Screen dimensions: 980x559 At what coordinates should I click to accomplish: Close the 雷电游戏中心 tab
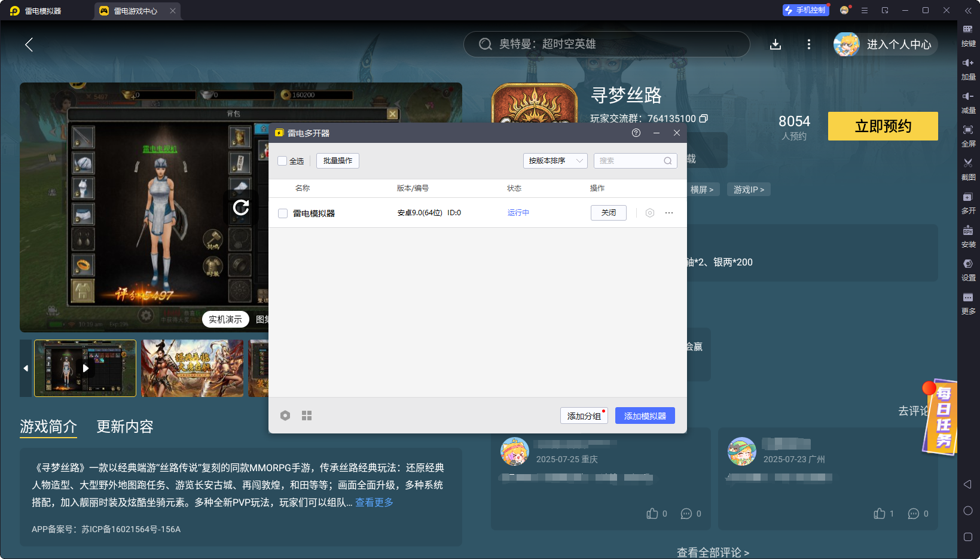[x=173, y=11]
